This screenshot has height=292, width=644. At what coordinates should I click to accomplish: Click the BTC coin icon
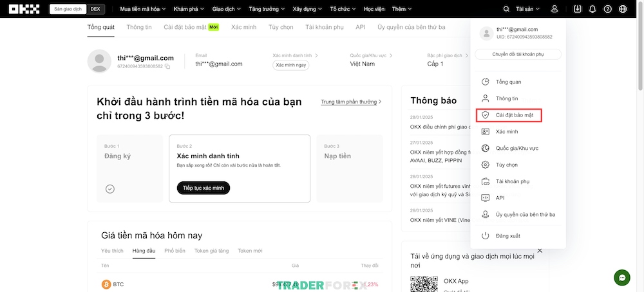pyautogui.click(x=106, y=284)
